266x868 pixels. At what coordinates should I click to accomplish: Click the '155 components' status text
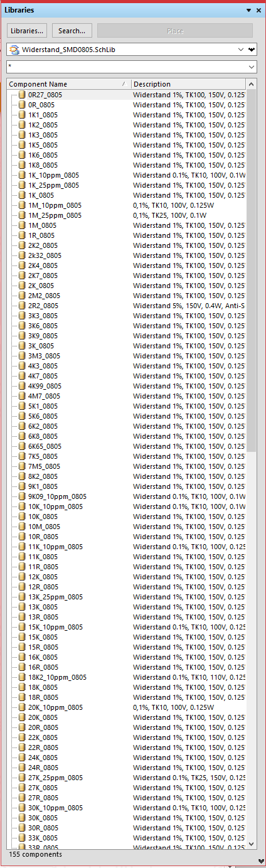(x=35, y=854)
